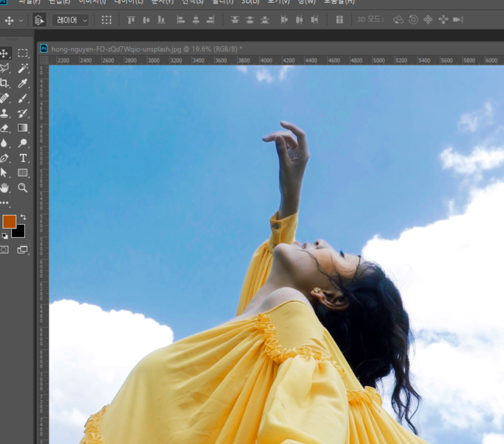Select the Path Selection arrow tool
This screenshot has height=444, width=504.
pyautogui.click(x=5, y=173)
